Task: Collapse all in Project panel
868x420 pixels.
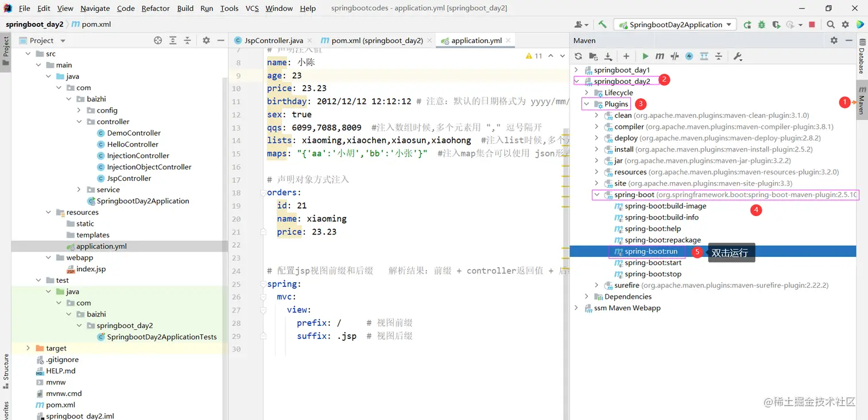Action: [187, 40]
